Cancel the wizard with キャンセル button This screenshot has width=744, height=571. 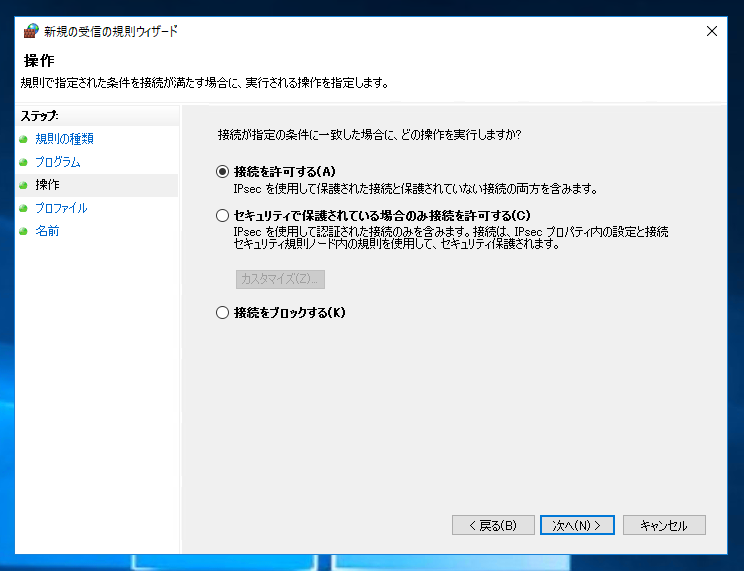coord(664,525)
